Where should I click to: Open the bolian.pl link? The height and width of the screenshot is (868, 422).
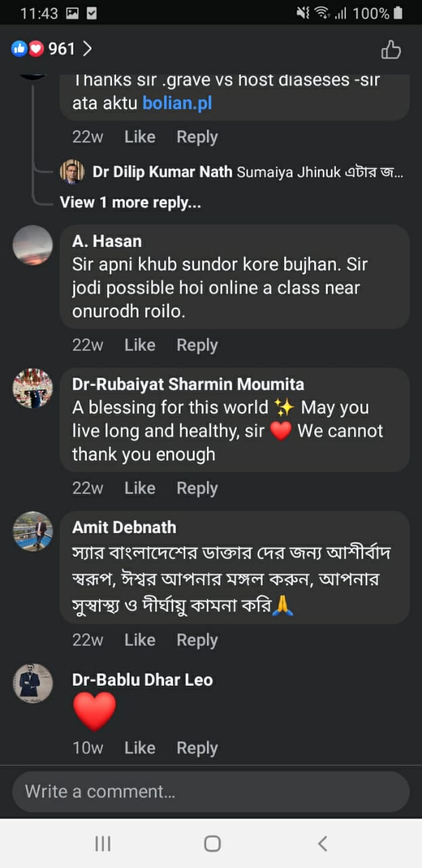coord(177,103)
